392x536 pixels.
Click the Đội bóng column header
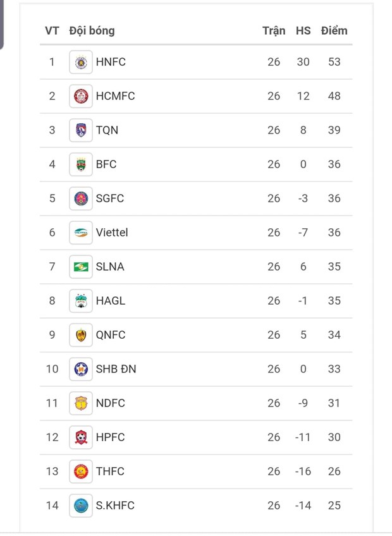[92, 30]
